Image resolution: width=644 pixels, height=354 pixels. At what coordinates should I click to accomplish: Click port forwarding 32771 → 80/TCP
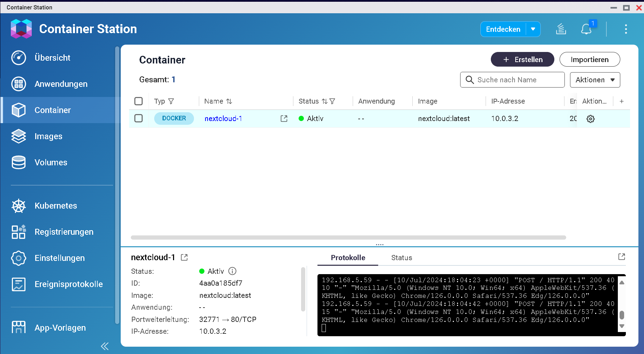(227, 319)
